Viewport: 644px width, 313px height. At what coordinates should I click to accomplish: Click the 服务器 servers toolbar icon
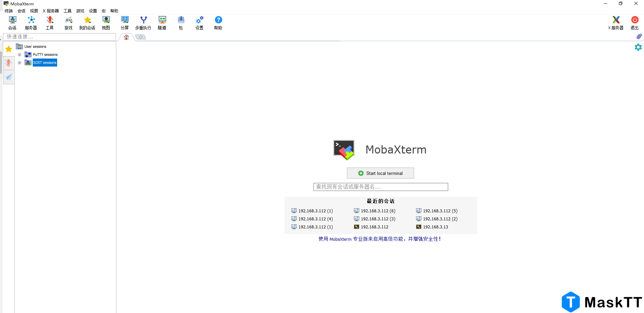pos(31,23)
